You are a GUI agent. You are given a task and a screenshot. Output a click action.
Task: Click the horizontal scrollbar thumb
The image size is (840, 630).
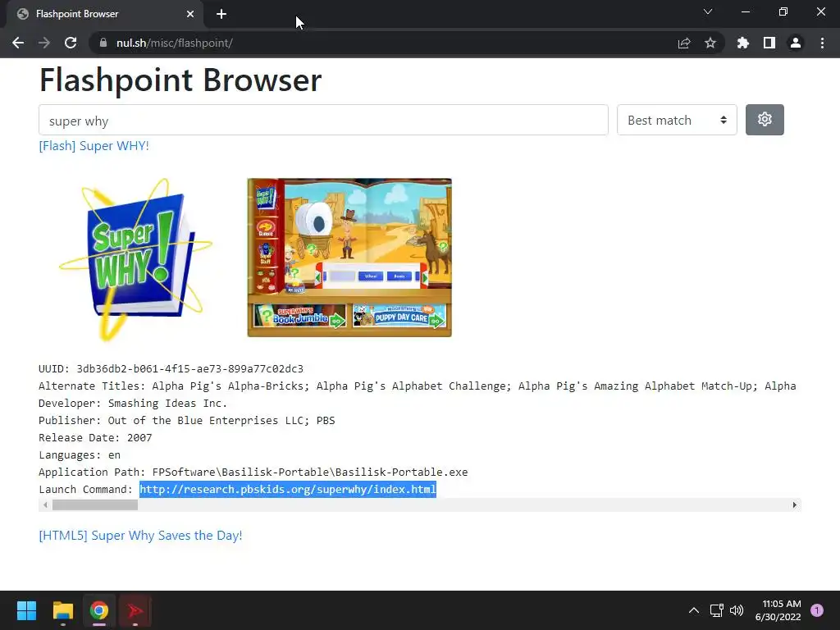pyautogui.click(x=95, y=505)
